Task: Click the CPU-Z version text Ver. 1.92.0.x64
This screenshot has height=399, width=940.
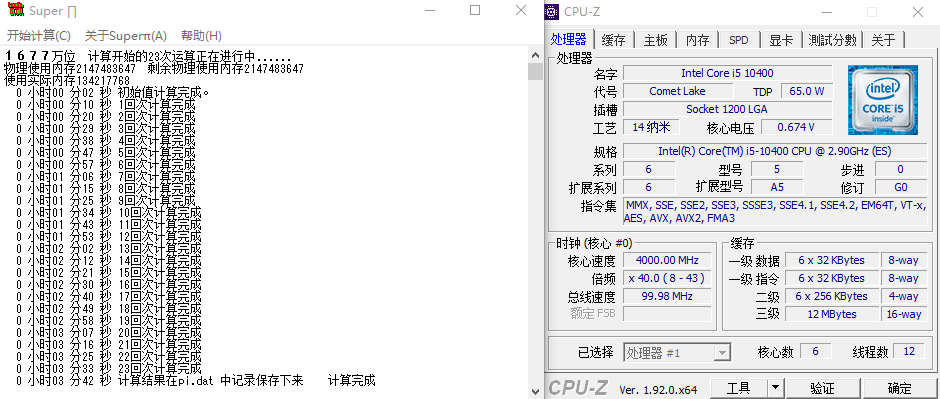Action: 658,389
